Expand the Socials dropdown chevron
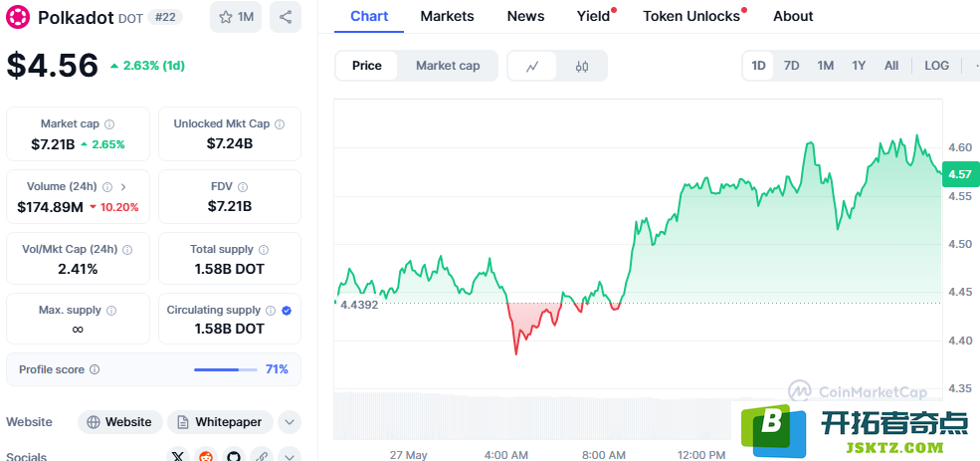Viewport: 980px width, 461px height. click(289, 457)
